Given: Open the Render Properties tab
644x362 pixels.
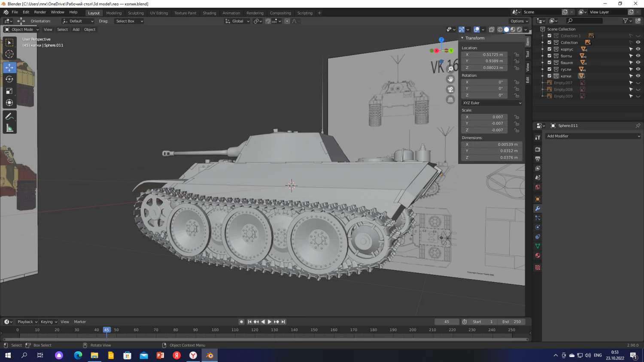Looking at the screenshot, I should click(x=538, y=149).
